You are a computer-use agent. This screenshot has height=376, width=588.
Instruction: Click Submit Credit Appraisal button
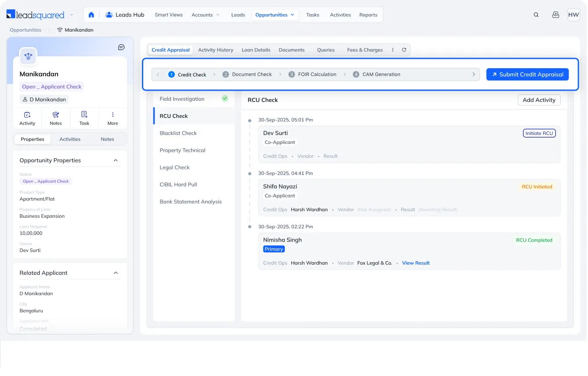(527, 74)
